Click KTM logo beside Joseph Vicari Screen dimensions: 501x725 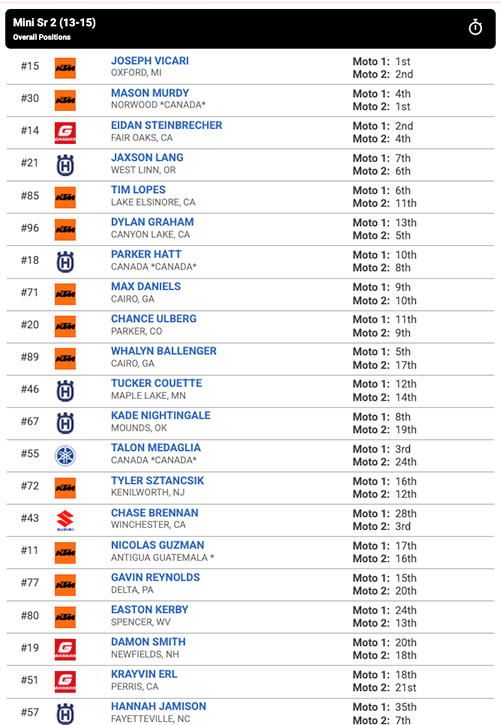pyautogui.click(x=65, y=68)
